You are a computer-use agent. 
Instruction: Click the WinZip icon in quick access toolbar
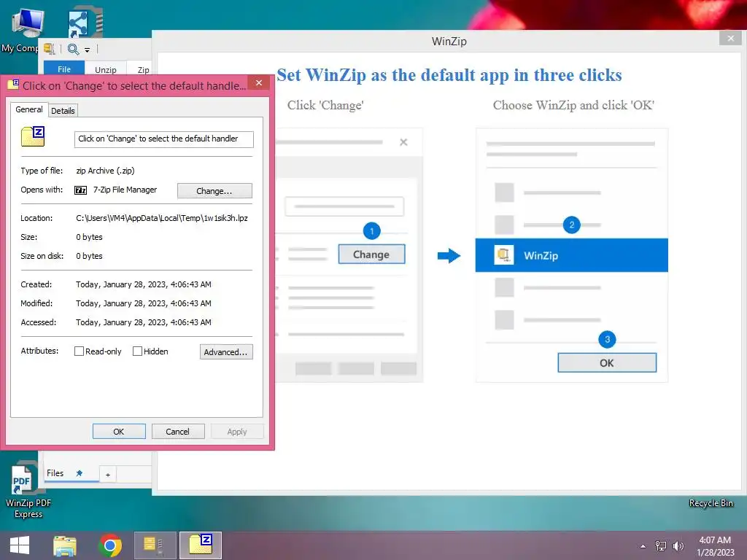(x=49, y=49)
